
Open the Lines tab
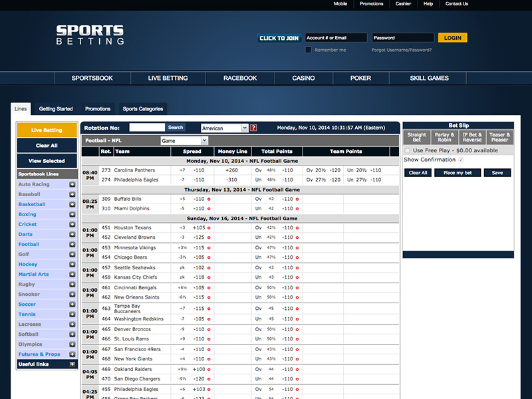click(21, 109)
